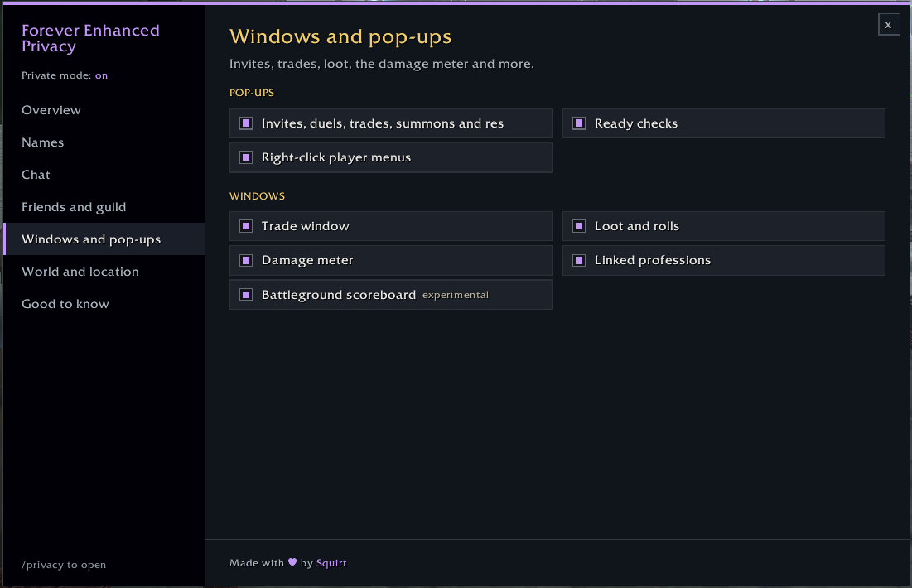This screenshot has width=912, height=588.
Task: Toggle the Loot and rolls checkbox
Action: click(x=579, y=226)
